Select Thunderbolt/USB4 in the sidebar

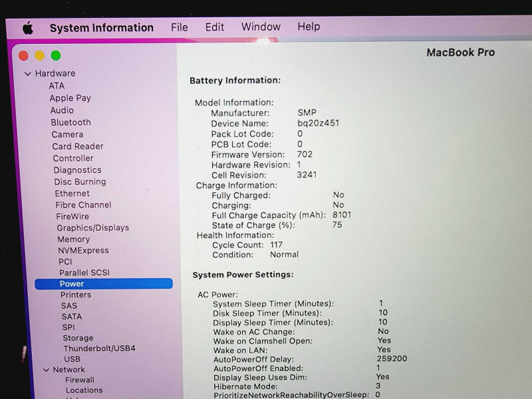coord(99,348)
